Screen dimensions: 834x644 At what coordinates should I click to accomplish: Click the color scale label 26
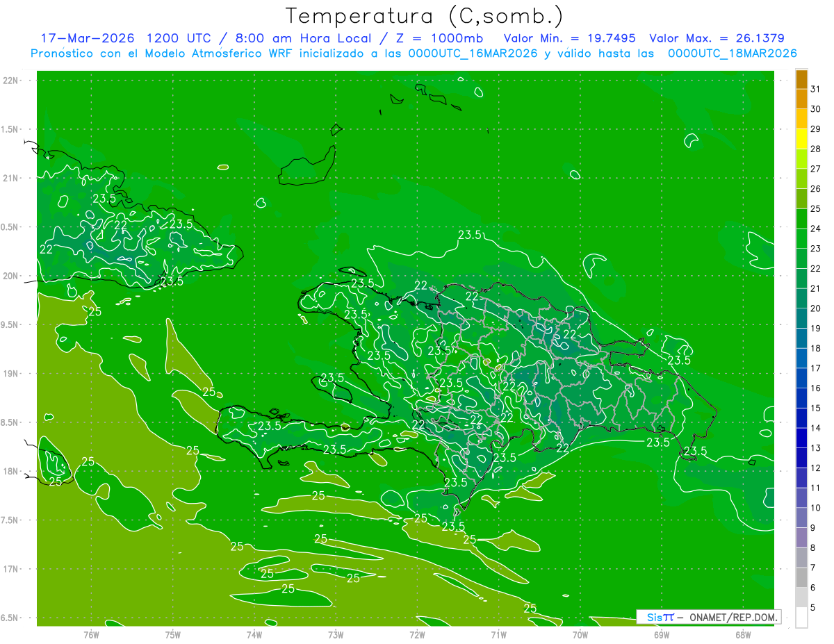815,189
